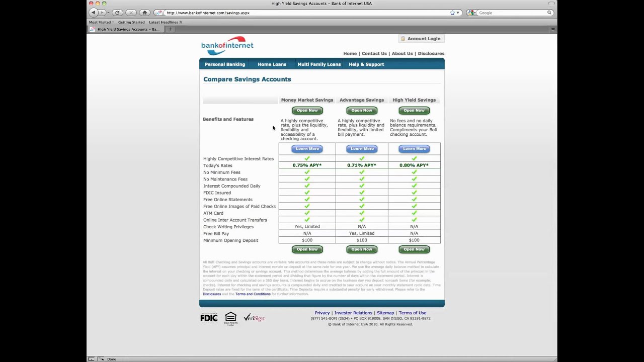The image size is (644, 362).
Task: Click the site favicon in address bar
Action: tap(159, 13)
